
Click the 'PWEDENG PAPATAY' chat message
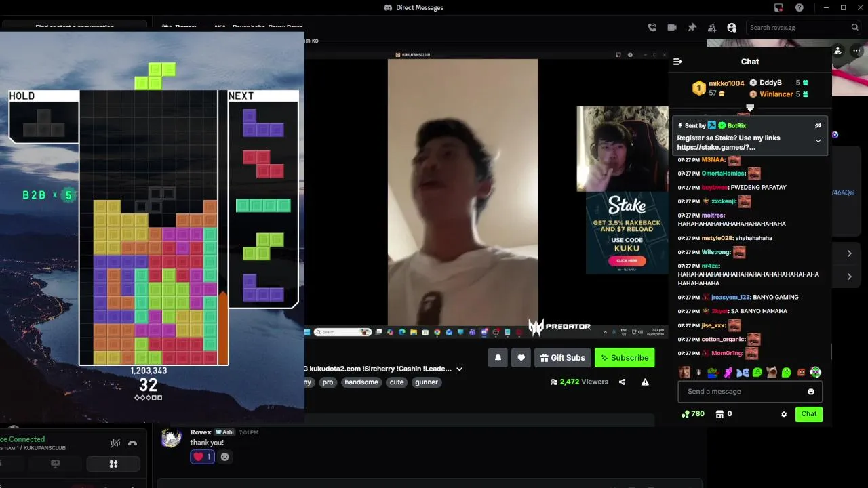(759, 188)
